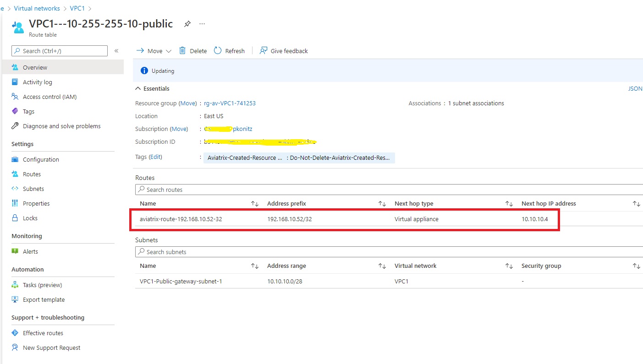
Task: Click the Give feedback person icon
Action: coord(263,51)
